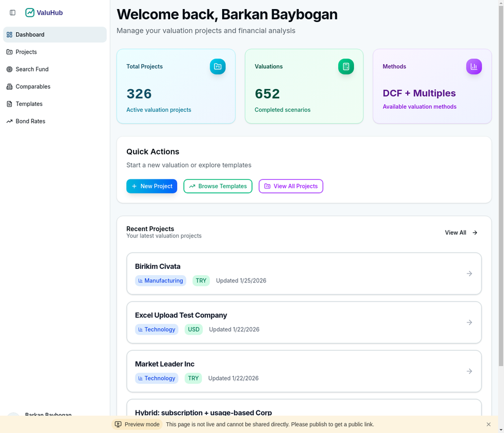
Task: Click the document icon on Valuations card
Action: pyautogui.click(x=346, y=66)
